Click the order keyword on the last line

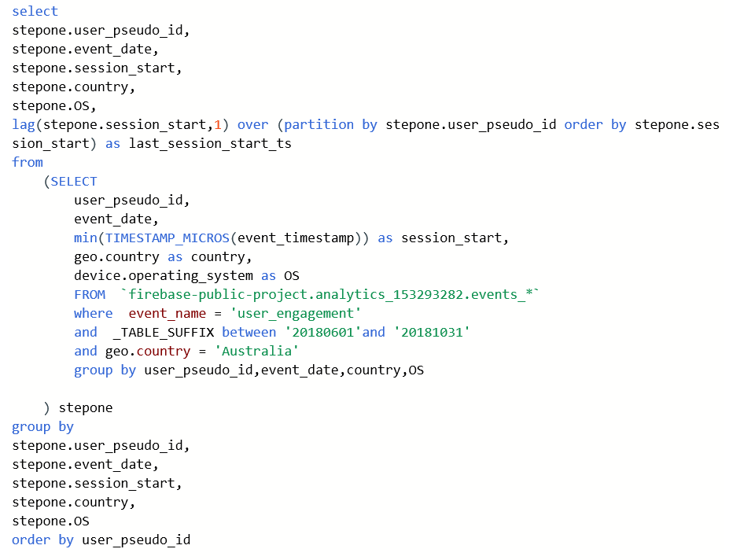[x=31, y=540]
